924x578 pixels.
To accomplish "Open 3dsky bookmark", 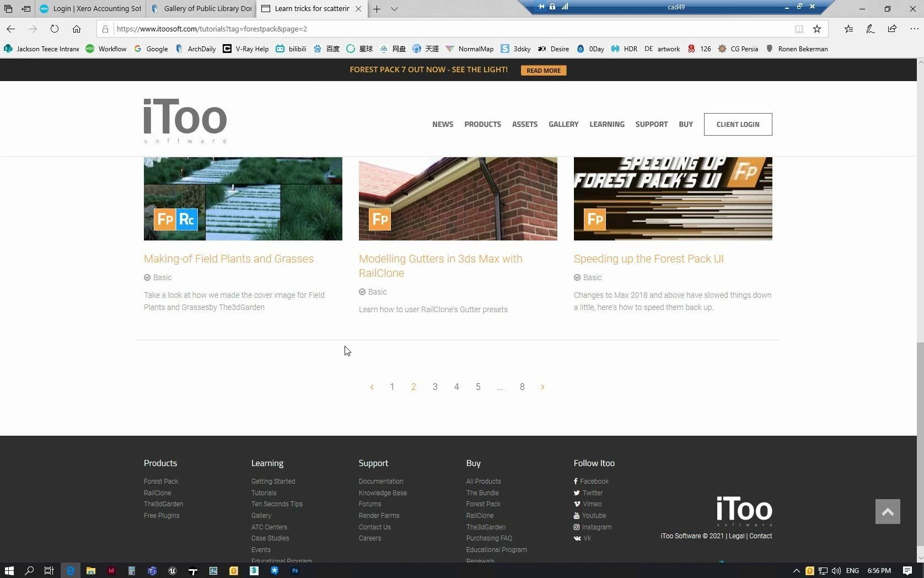I will [515, 49].
